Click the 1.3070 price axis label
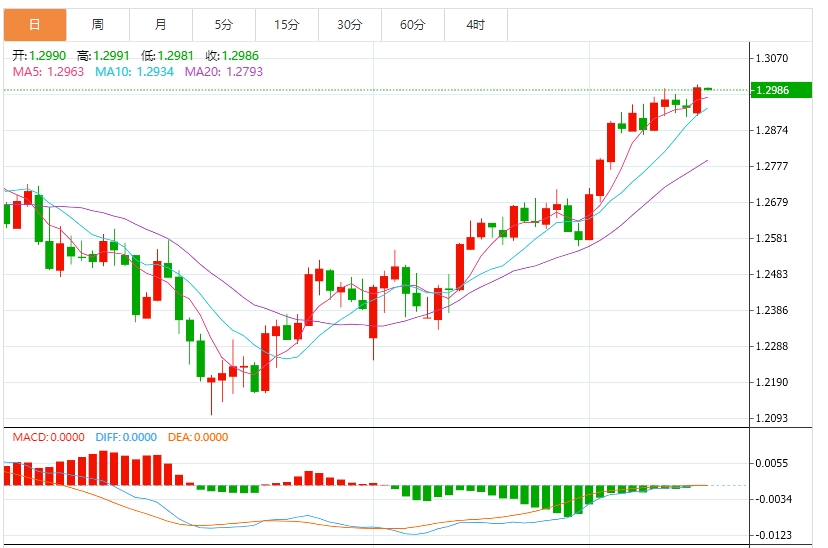Viewport: 828px width, 548px height. [772, 58]
